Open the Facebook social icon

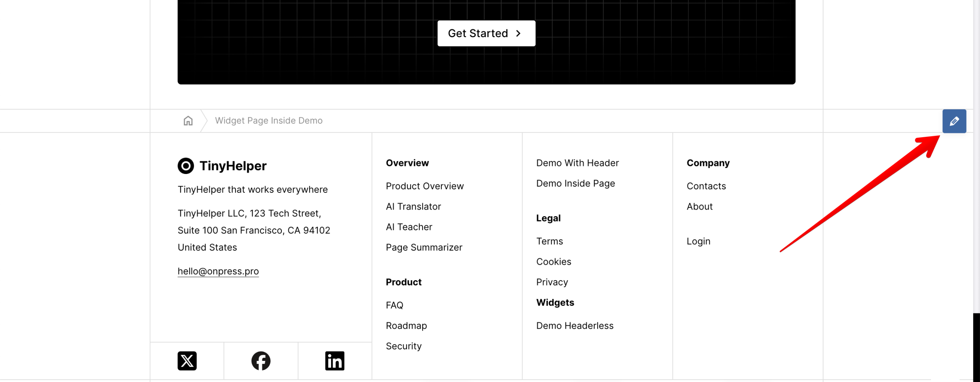[x=261, y=361]
